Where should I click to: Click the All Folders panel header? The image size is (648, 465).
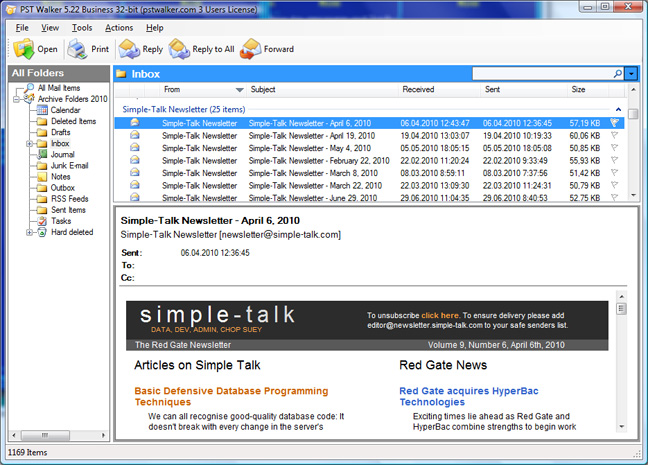[59, 73]
